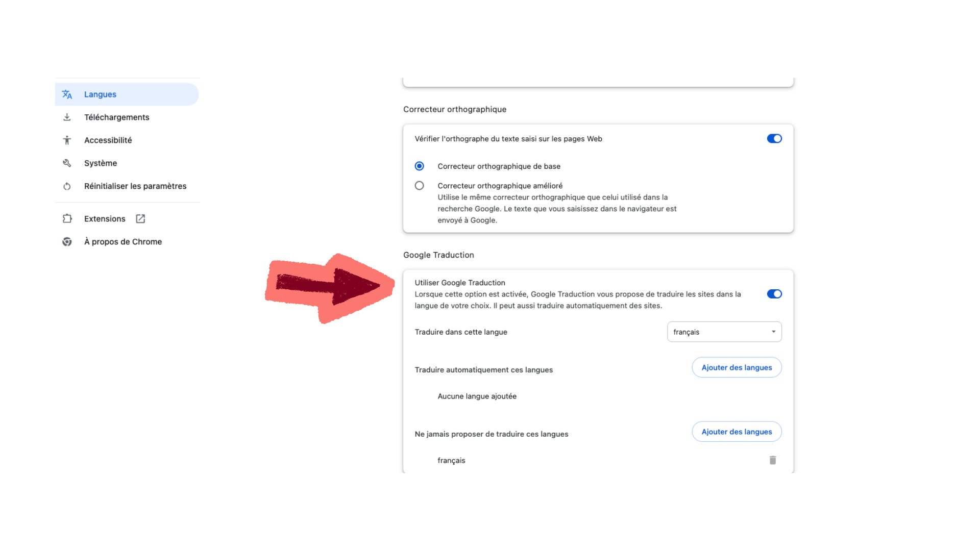980x551 pixels.
Task: Add languages to never offer translating
Action: pyautogui.click(x=736, y=432)
